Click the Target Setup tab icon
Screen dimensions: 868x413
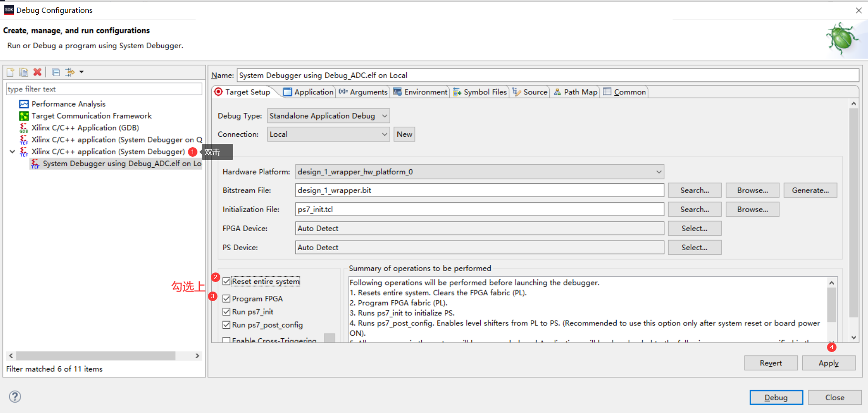pos(218,92)
